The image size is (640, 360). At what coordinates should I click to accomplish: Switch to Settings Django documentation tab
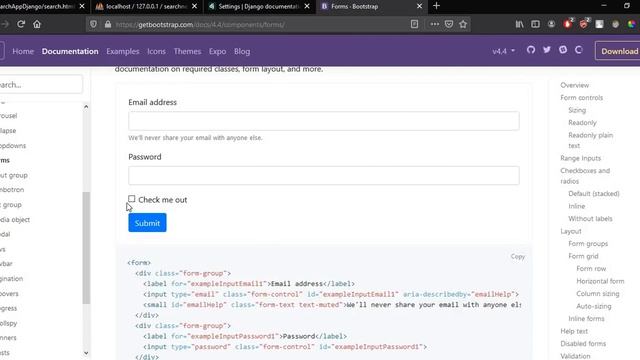point(259,6)
